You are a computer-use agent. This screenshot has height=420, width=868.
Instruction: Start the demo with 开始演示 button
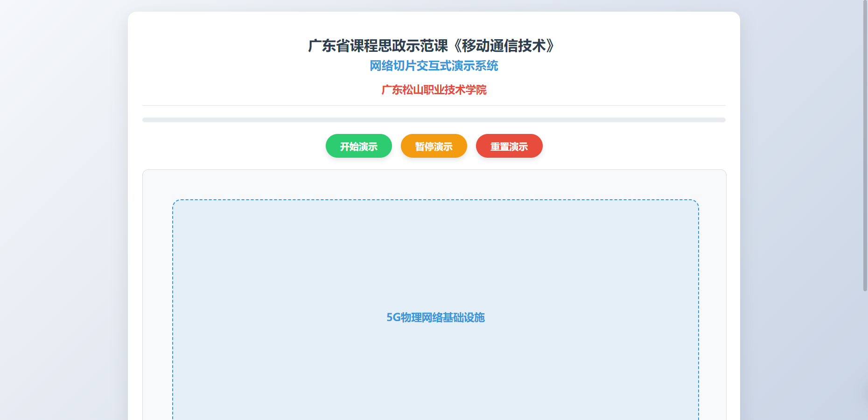coord(358,146)
